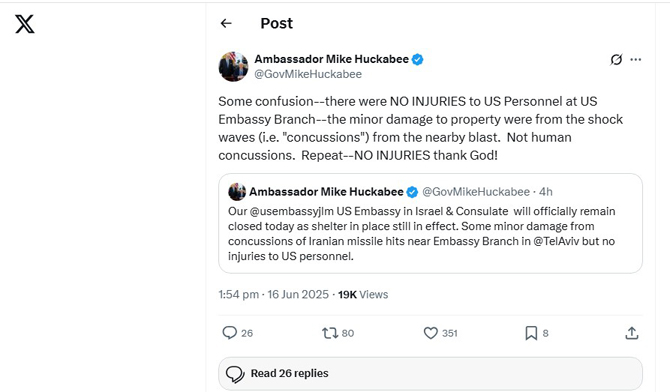
Task: Click the @TelAviv mention in quoted post
Action: pos(556,241)
